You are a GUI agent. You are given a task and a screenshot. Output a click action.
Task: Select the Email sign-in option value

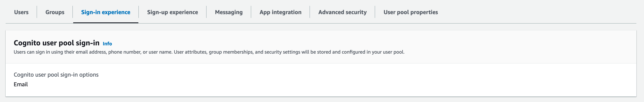(21, 84)
